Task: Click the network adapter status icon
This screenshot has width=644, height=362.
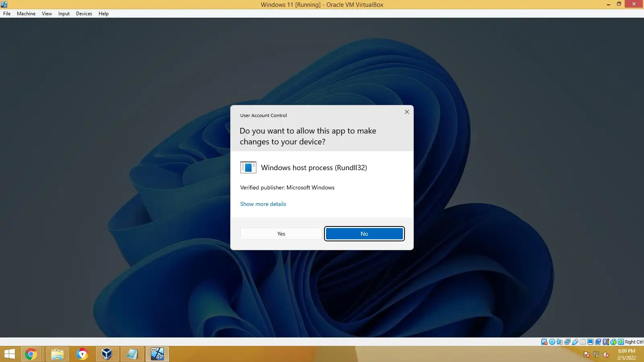Action: point(567,342)
